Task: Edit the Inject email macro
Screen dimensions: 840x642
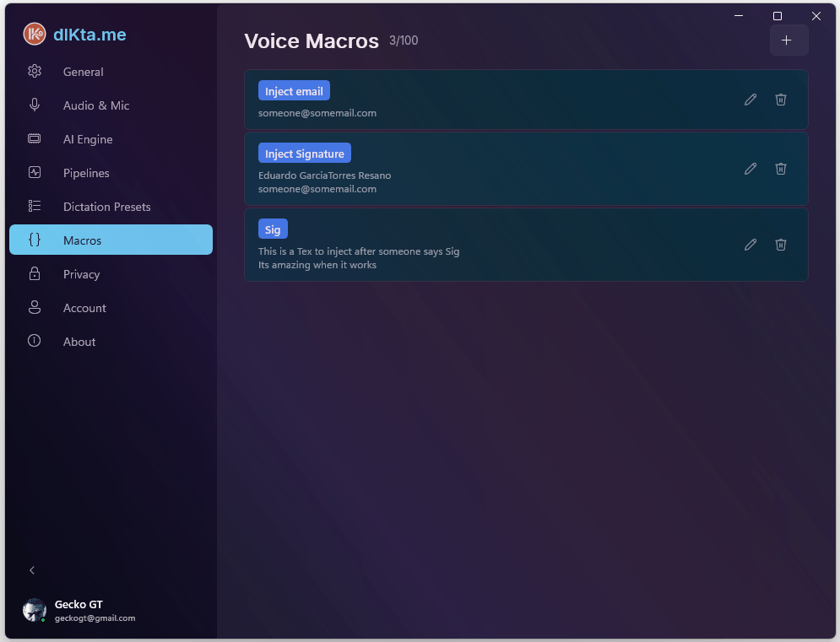Action: pyautogui.click(x=750, y=100)
